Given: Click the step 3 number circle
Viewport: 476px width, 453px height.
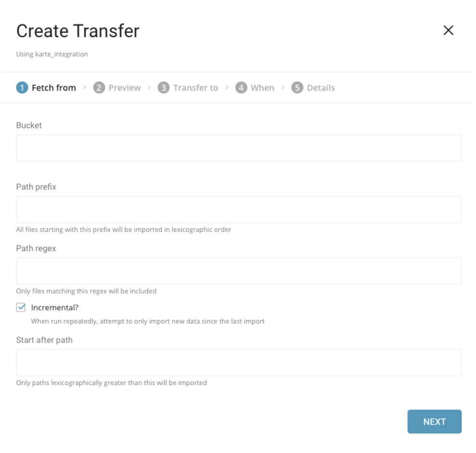Looking at the screenshot, I should tap(164, 88).
